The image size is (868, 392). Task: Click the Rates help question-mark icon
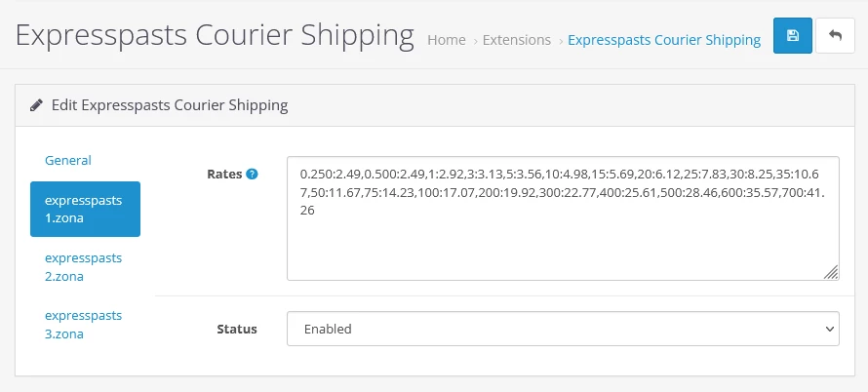252,175
